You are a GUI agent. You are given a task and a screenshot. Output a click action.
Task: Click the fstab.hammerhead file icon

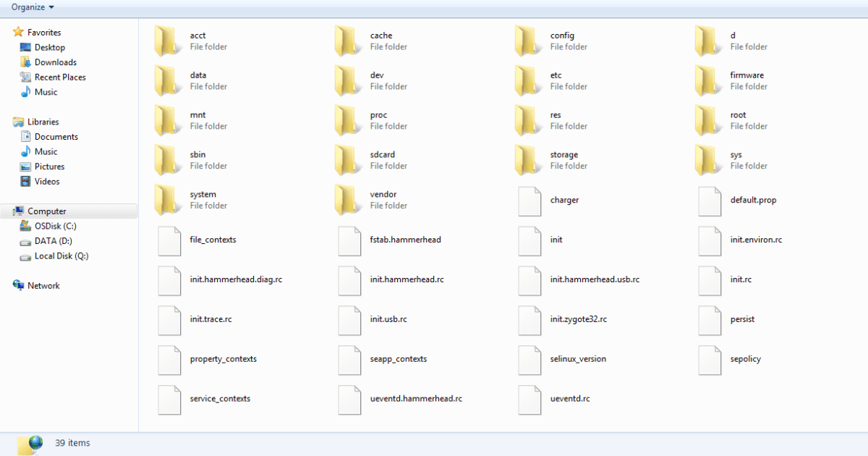point(350,240)
